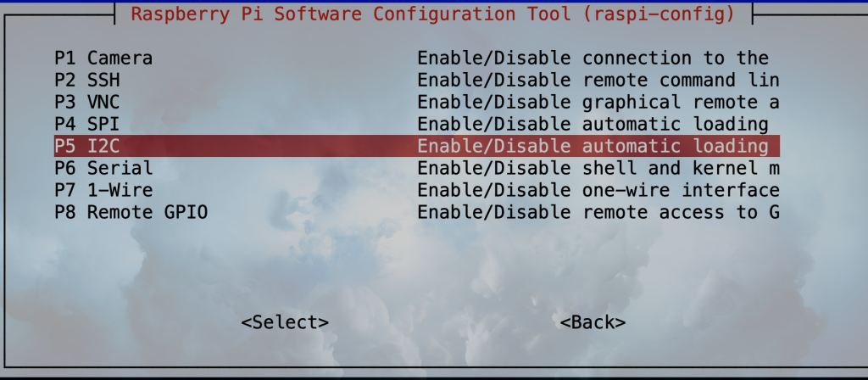Screen dimensions: 868x380
Task: Choose the P6 Serial option
Action: (103, 168)
